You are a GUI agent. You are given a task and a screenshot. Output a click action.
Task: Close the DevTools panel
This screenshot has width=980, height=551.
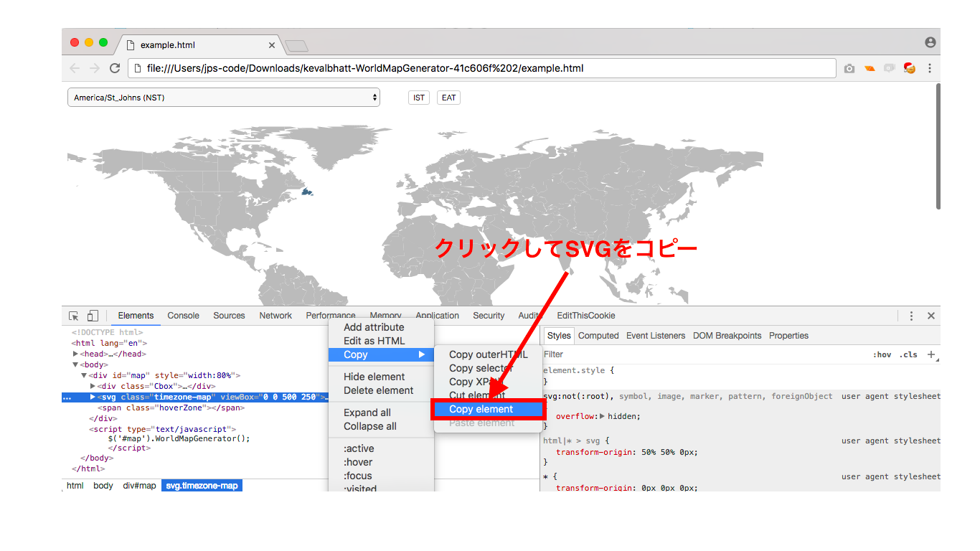931,316
